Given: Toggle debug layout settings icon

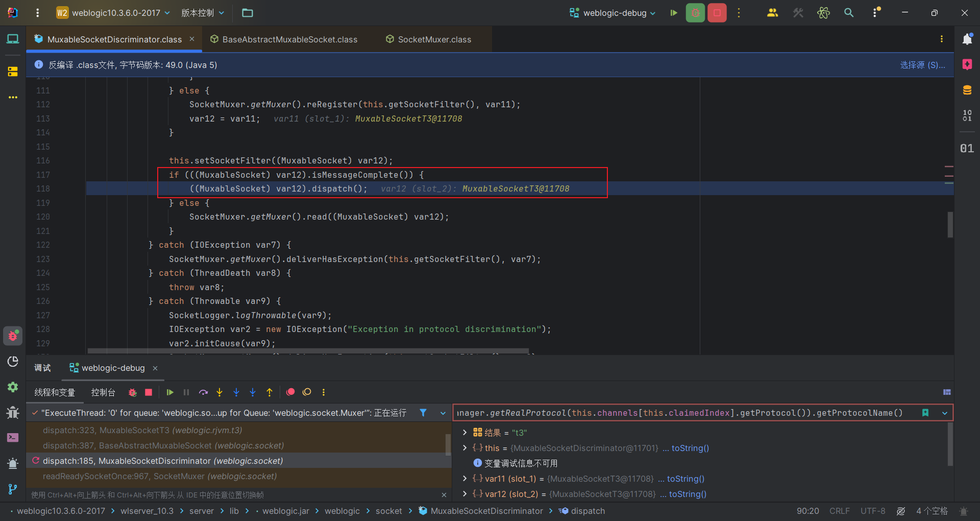Looking at the screenshot, I should (947, 392).
